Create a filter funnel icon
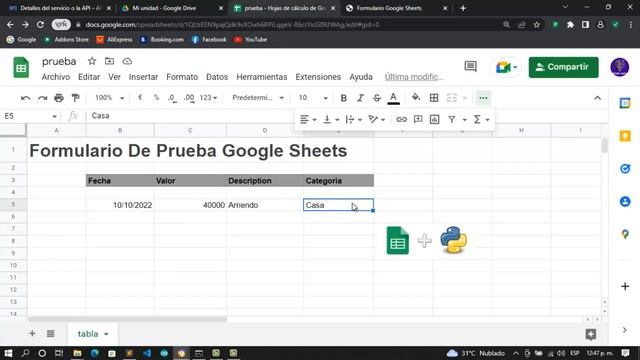Viewport: 640px width, 360px height. 451,119
